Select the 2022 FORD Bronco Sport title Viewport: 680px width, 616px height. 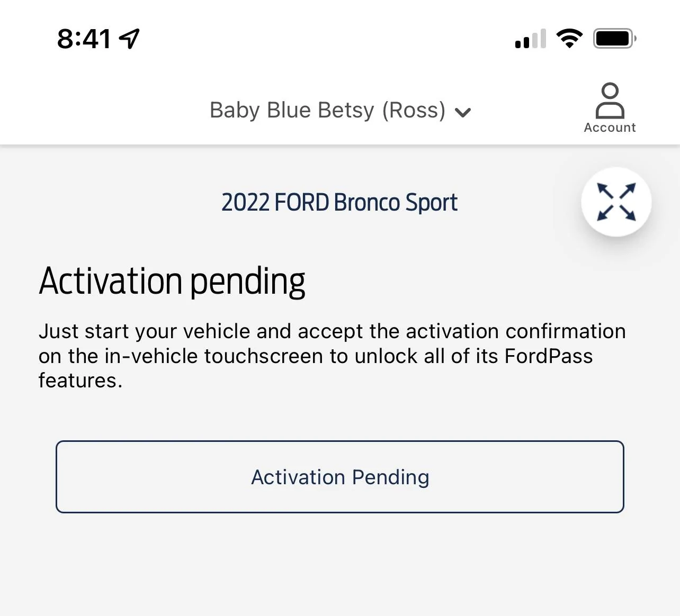(339, 202)
